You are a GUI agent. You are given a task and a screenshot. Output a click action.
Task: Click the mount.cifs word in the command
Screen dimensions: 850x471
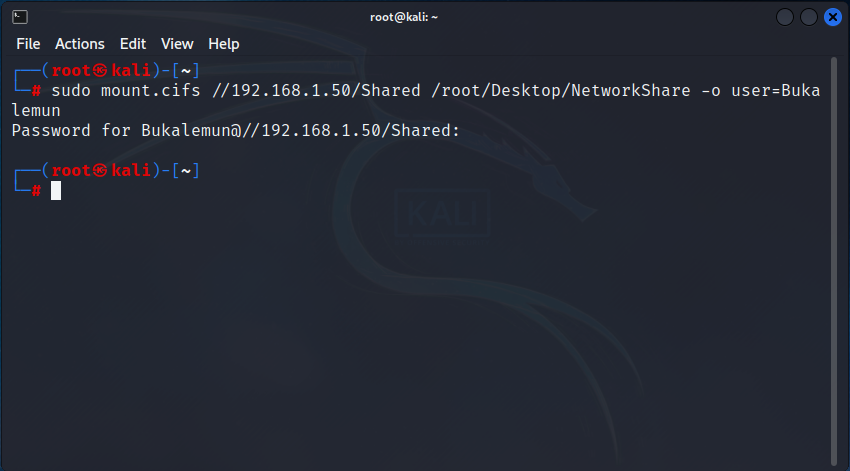click(151, 91)
